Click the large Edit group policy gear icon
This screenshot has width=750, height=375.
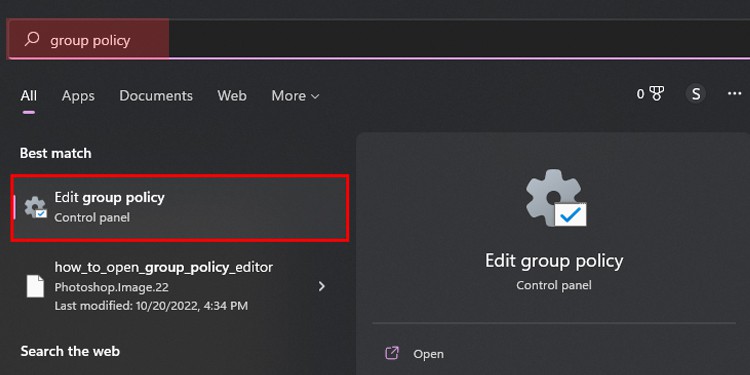(x=555, y=198)
